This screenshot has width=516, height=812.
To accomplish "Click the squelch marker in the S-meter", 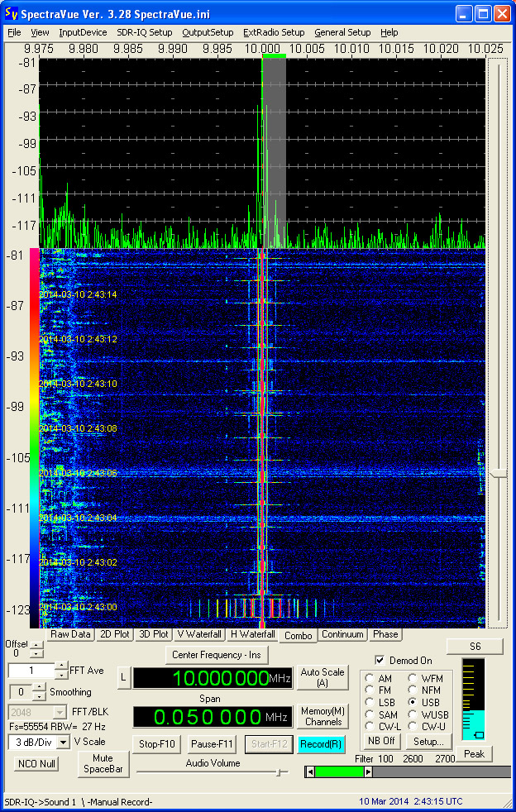I will click(480, 734).
